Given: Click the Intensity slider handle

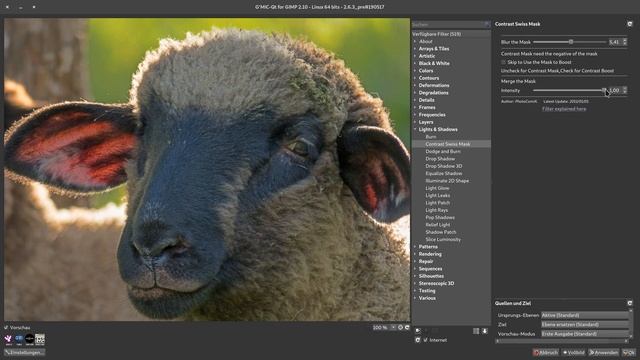Looking at the screenshot, I should [604, 90].
